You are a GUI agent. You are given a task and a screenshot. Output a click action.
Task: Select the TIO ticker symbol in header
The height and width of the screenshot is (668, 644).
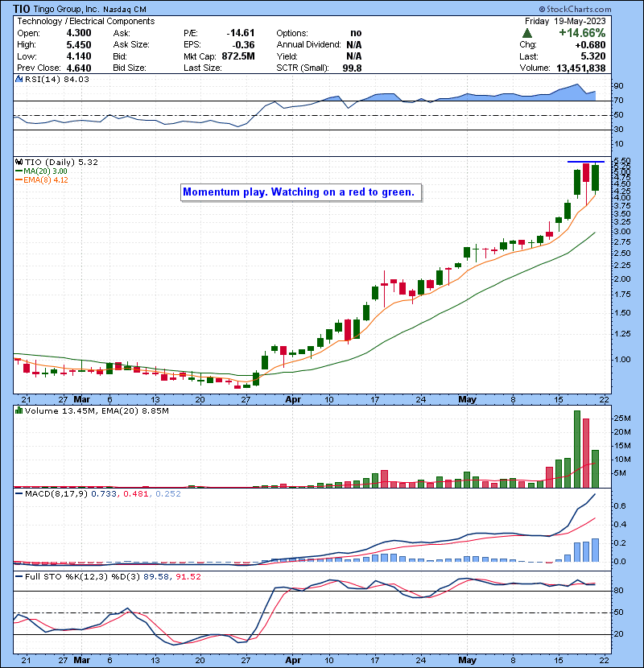(x=21, y=9)
